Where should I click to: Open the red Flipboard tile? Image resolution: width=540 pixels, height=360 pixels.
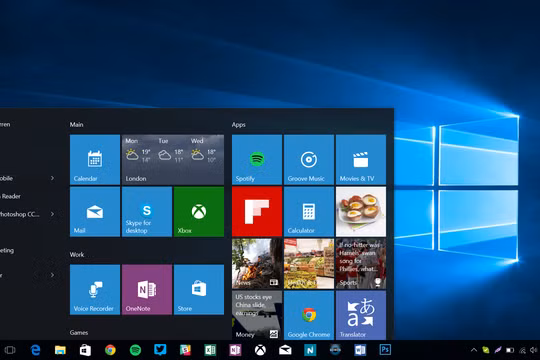click(x=257, y=212)
